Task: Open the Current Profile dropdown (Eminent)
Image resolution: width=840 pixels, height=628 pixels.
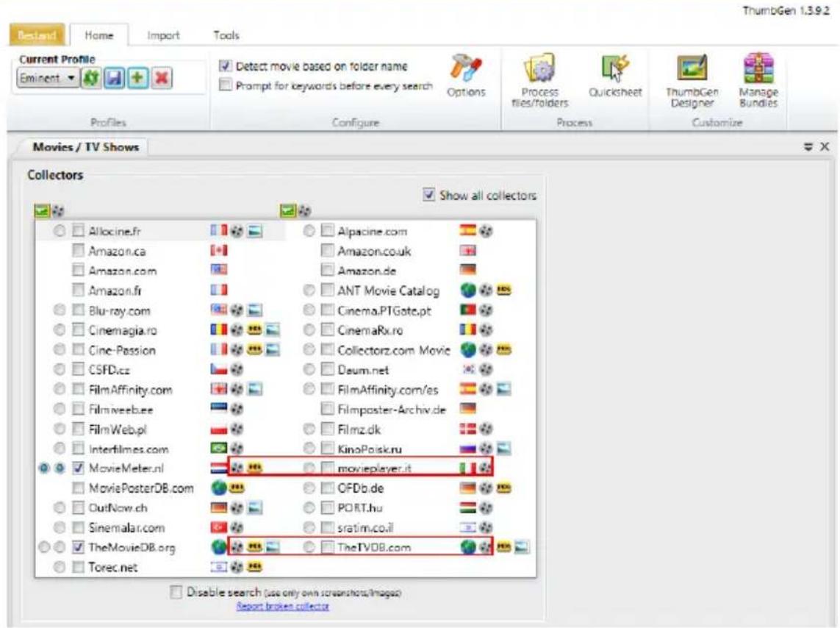Action: pos(48,78)
